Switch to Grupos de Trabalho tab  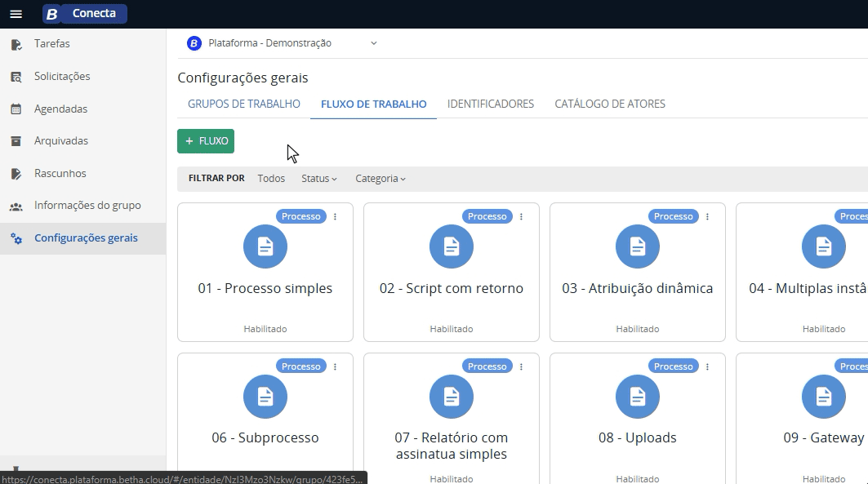coord(243,104)
